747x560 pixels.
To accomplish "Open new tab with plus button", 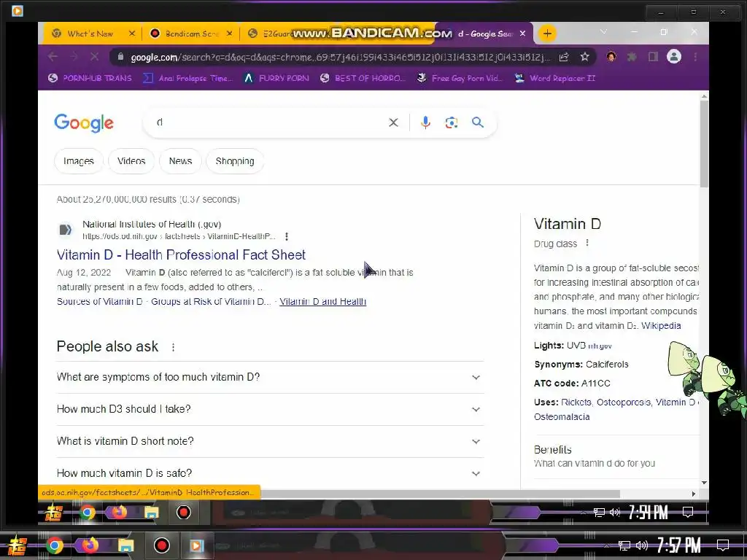I will tap(547, 34).
